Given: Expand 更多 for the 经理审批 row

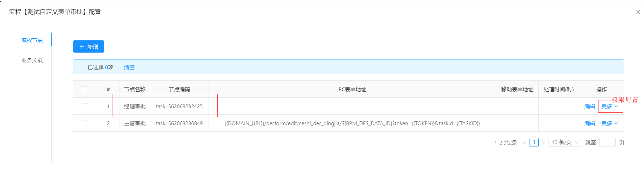Looking at the screenshot, I should (x=610, y=106).
